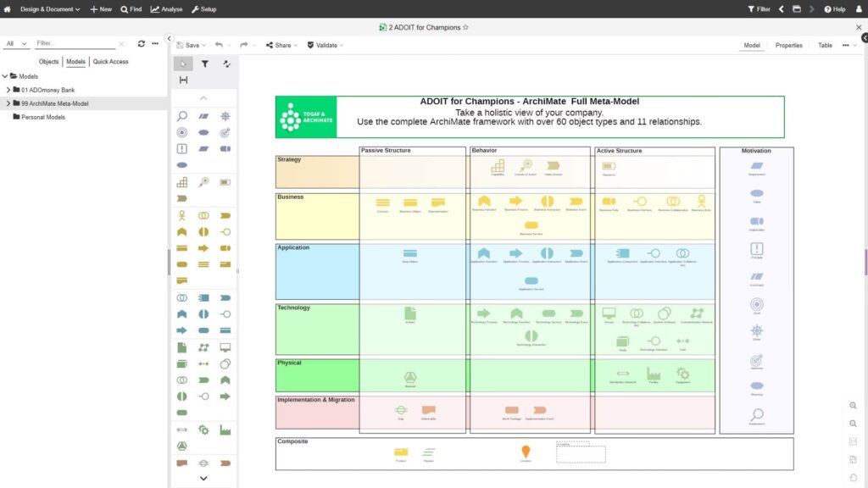The image size is (868, 488).
Task: Toggle favorite star next to model title
Action: [x=465, y=27]
